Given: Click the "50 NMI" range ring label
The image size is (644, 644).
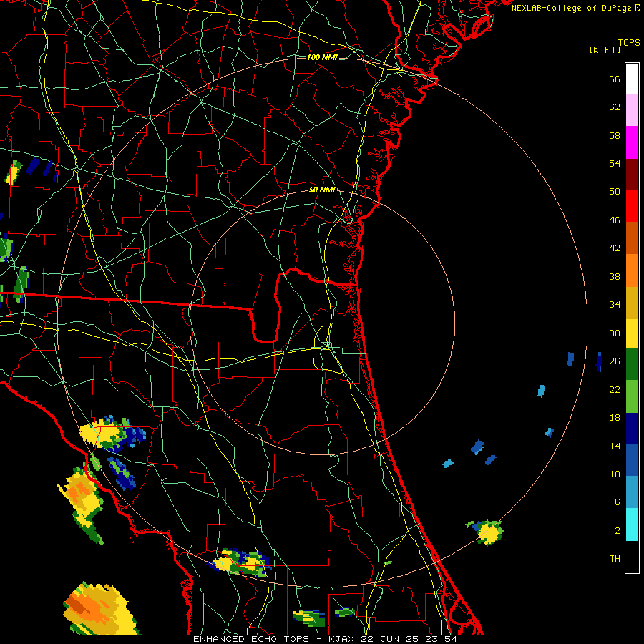Looking at the screenshot, I should [322, 190].
